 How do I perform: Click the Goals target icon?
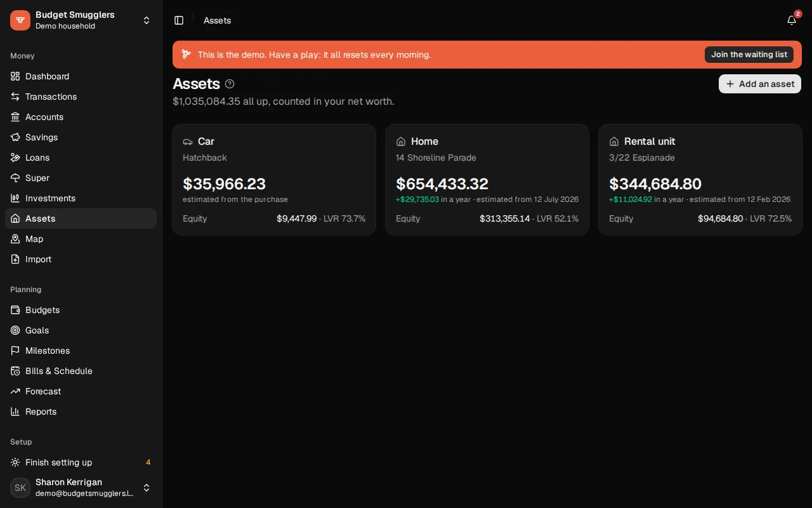click(15, 330)
